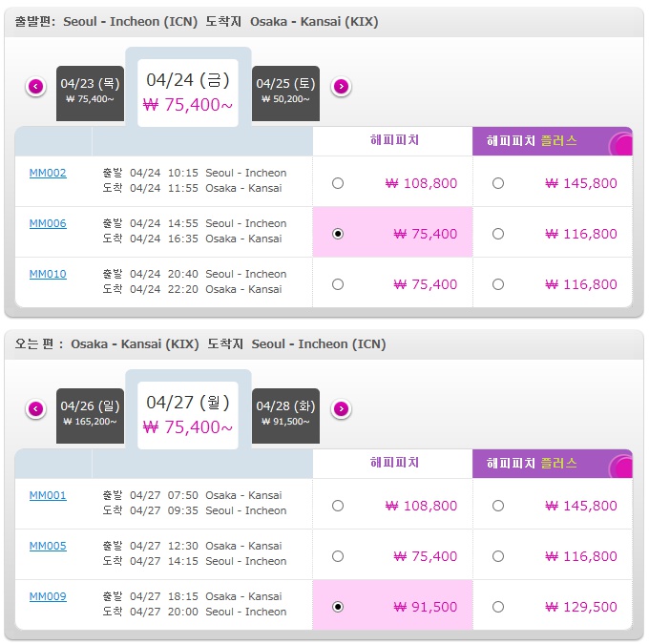Viewport: 649px width, 644px height.
Task: Select 04/28 return date tab
Action: (x=285, y=416)
